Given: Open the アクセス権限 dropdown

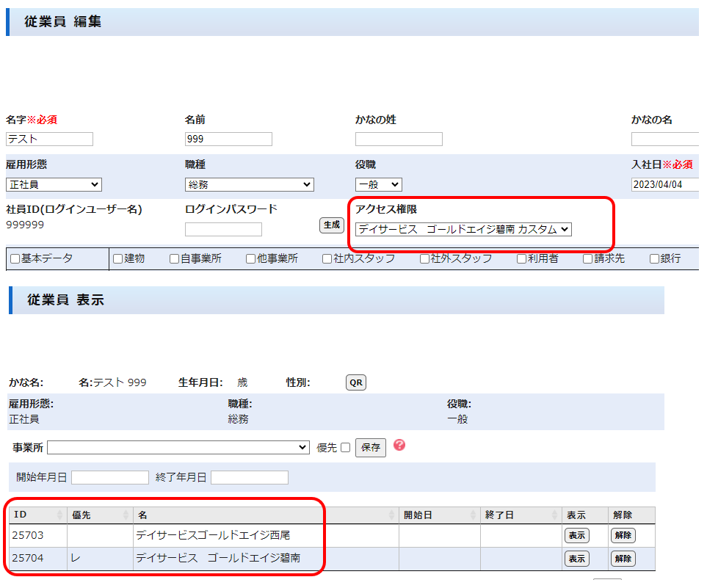Looking at the screenshot, I should pyautogui.click(x=463, y=229).
